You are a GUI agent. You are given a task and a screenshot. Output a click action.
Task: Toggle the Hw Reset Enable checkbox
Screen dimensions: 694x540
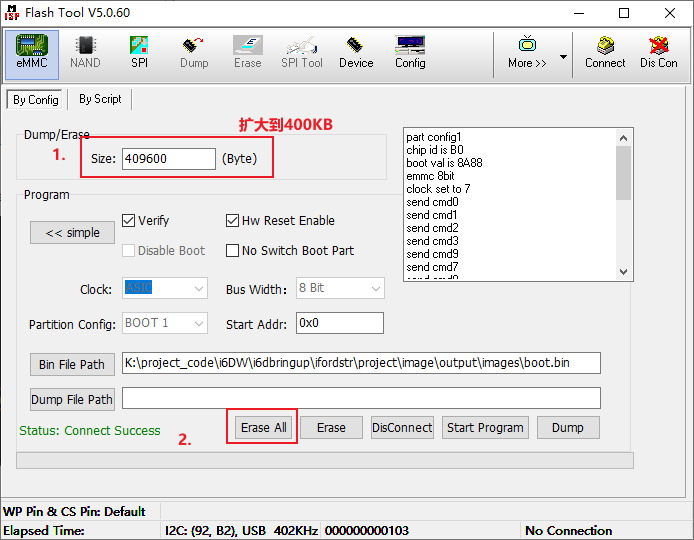coord(232,220)
